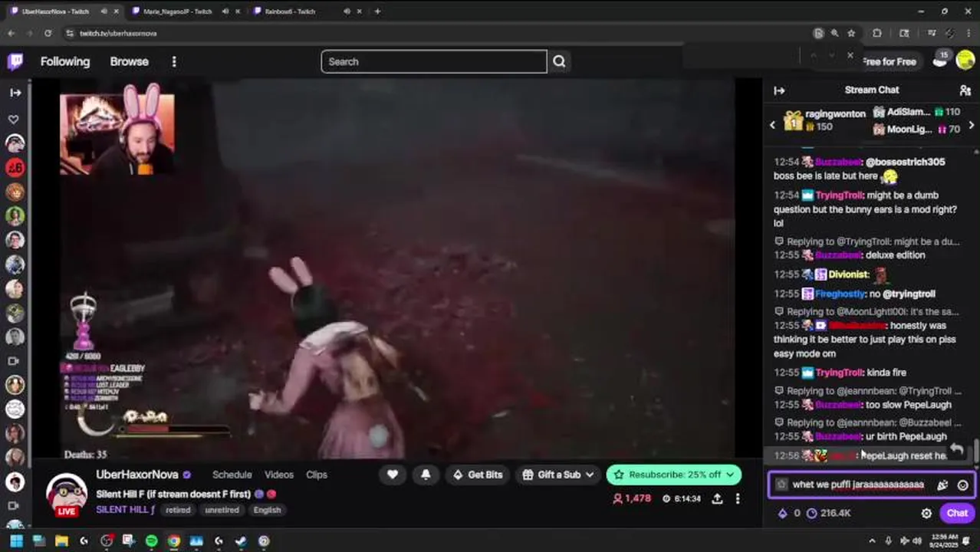Open UberHaxorNova's live avatar
The image size is (980, 552).
click(66, 495)
